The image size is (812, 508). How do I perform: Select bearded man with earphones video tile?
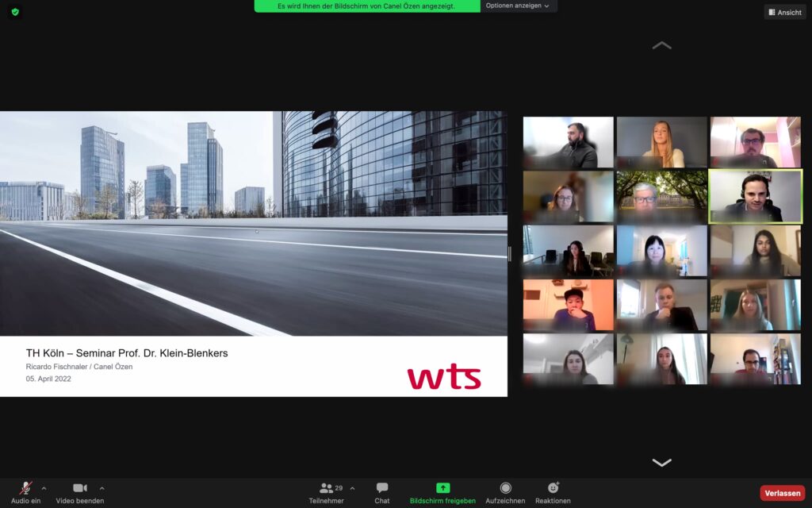coord(568,142)
